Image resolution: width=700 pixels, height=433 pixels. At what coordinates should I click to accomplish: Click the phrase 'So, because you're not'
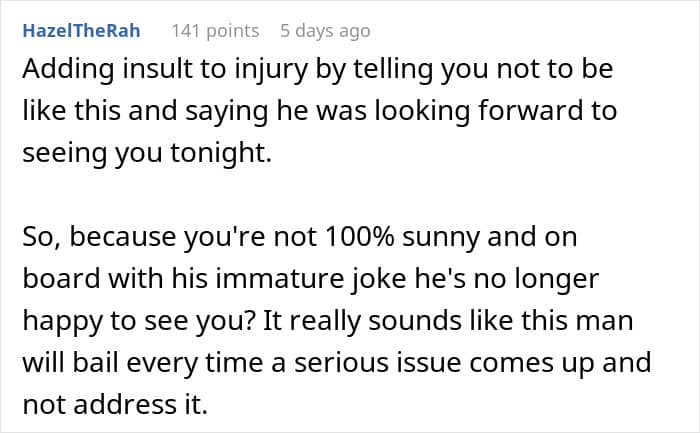click(x=170, y=238)
